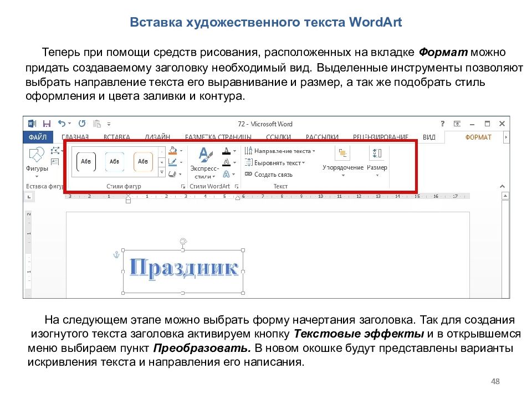This screenshot has width=532, height=399.
Task: Click the text fill letter A icon
Action: tap(226, 151)
